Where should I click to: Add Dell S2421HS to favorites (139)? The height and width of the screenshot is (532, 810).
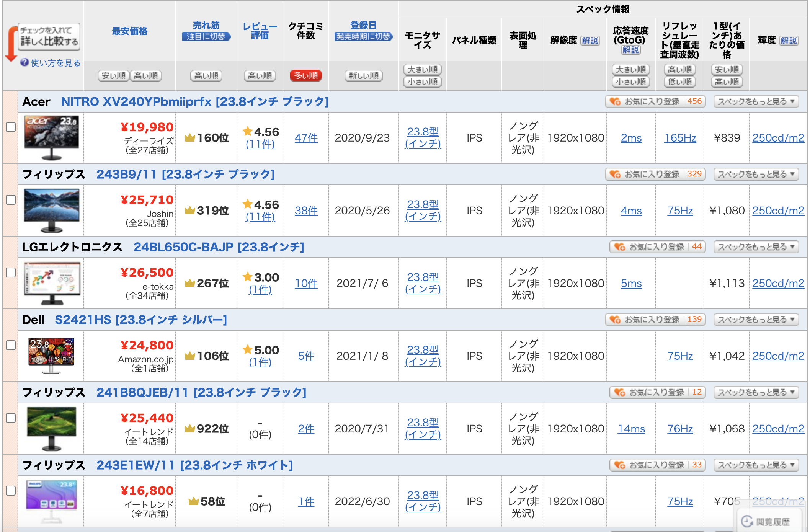coord(655,320)
